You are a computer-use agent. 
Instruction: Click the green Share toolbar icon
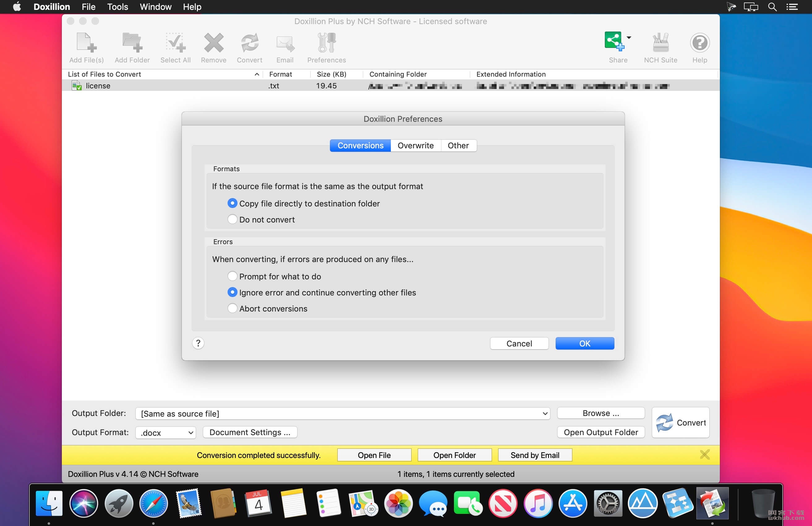[614, 41]
